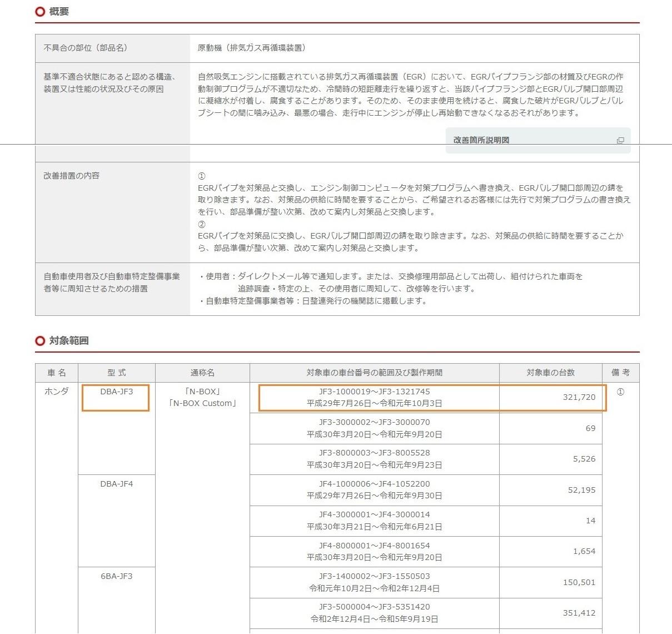
Task: Click vehicle count 5,526
Action: tap(584, 459)
